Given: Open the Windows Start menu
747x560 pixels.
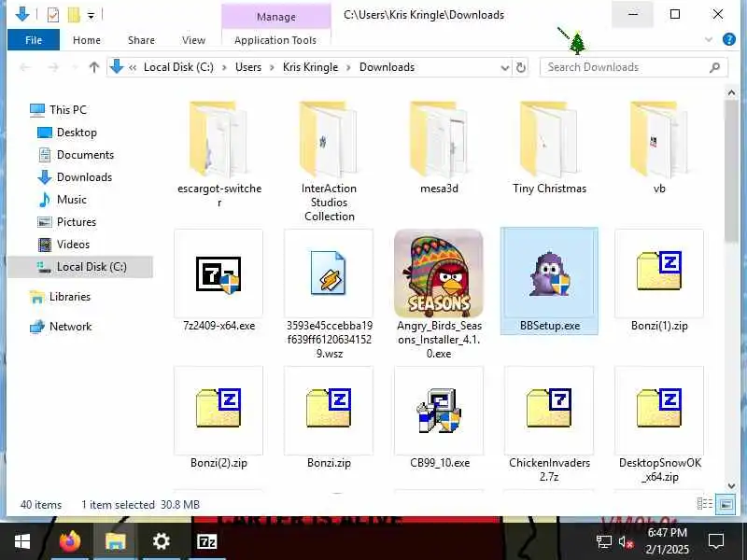Looking at the screenshot, I should pos(22,541).
